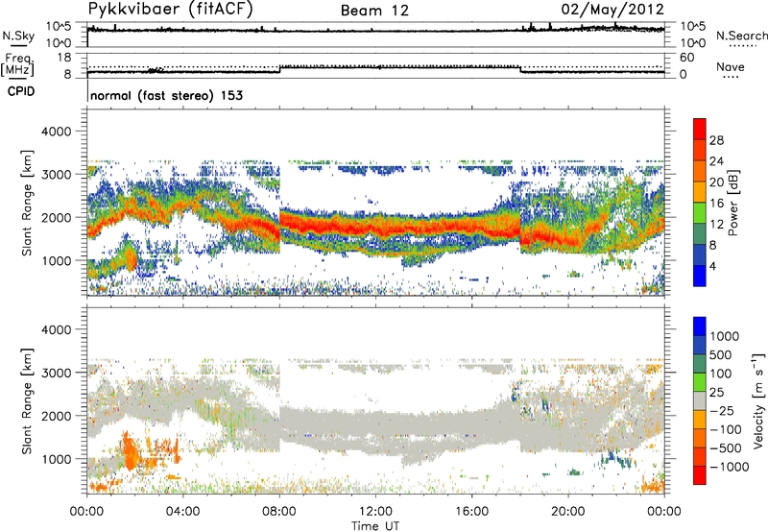This screenshot has width=768, height=532.
Task: Click the frequency step-up at 08:00 in Freq panel
Action: tap(279, 69)
